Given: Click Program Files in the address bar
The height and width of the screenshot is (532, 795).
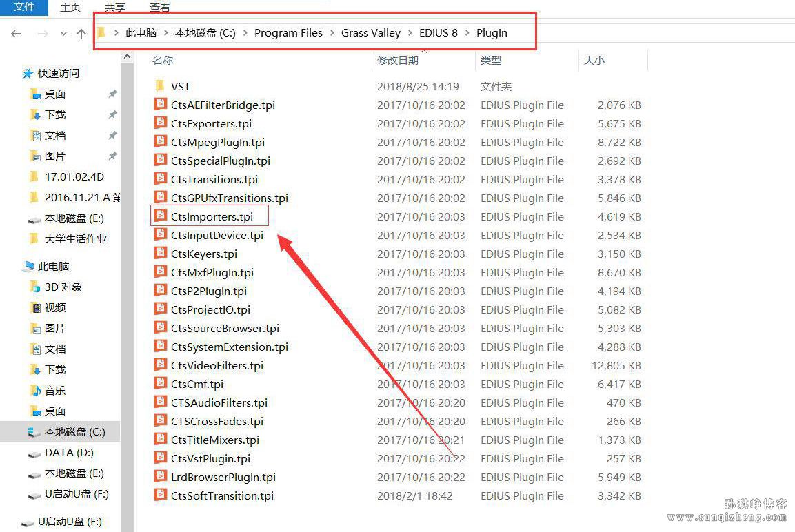Looking at the screenshot, I should pos(288,33).
